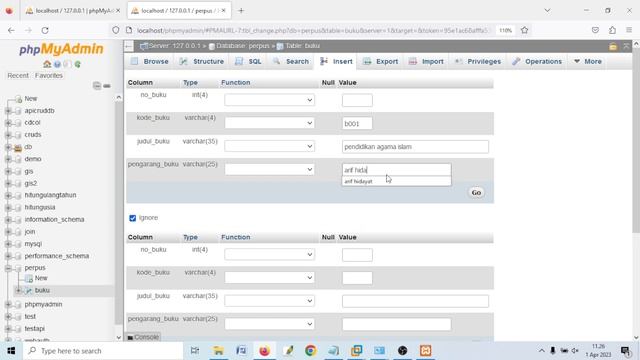Open the Import tab

point(427,62)
